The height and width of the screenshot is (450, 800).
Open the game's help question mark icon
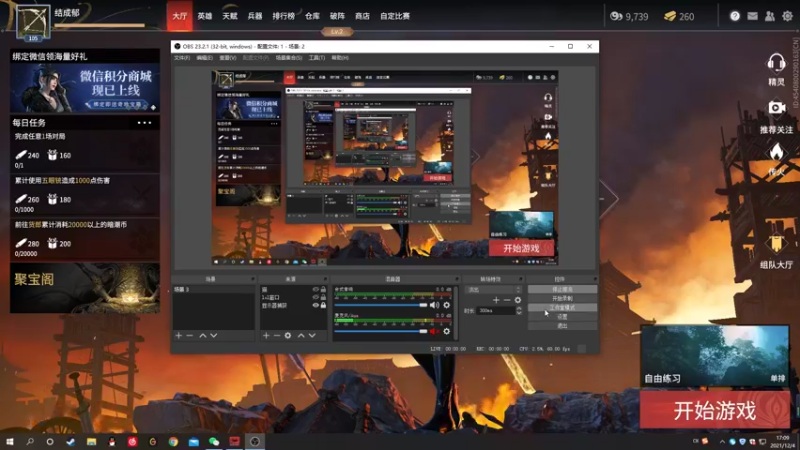click(735, 16)
